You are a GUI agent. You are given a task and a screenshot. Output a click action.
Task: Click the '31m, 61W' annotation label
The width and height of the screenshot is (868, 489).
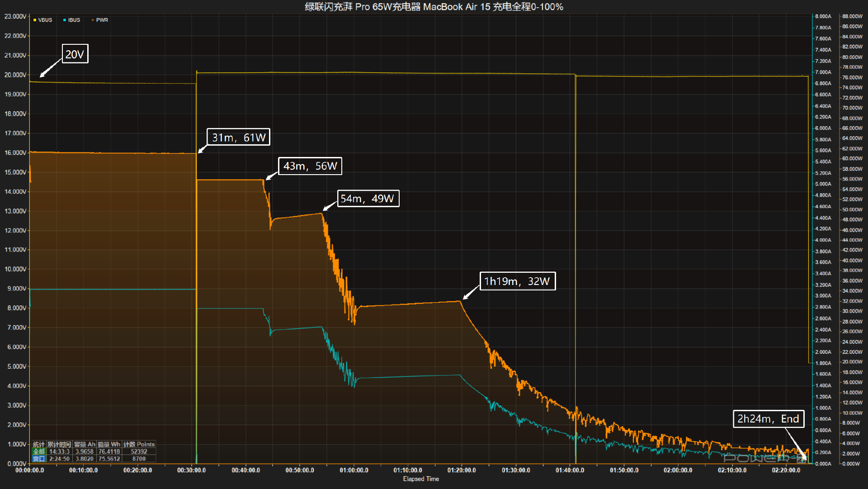point(238,137)
